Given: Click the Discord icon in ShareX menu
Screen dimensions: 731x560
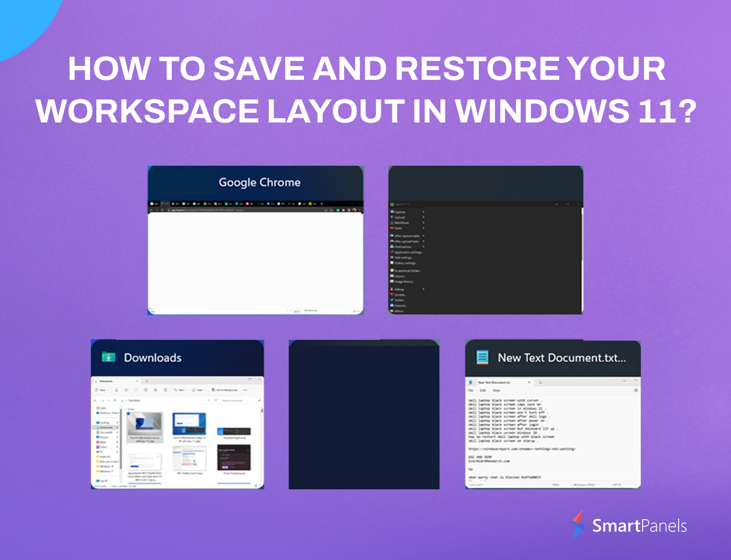Looking at the screenshot, I should coord(393,305).
